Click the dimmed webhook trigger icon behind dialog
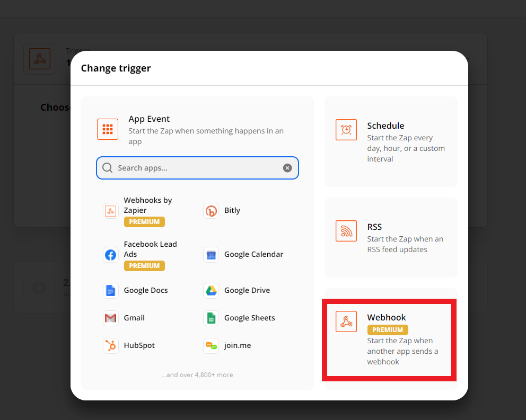 (40, 59)
